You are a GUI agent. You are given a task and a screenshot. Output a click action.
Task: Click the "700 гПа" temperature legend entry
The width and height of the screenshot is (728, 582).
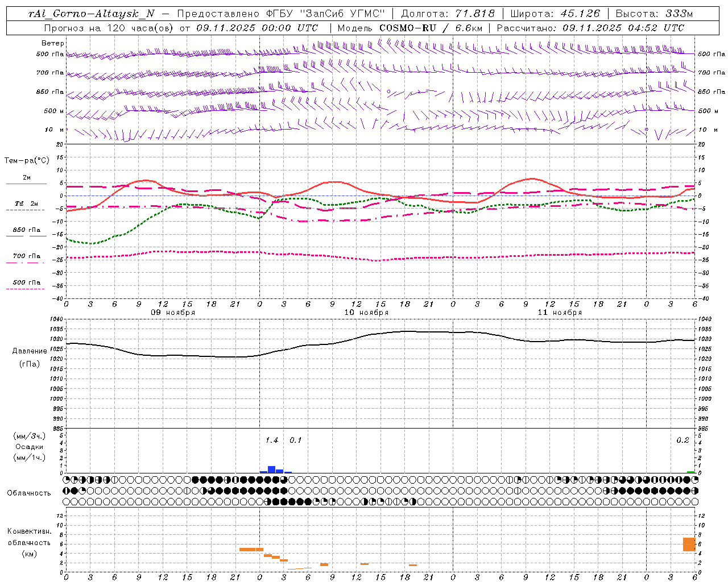(27, 256)
